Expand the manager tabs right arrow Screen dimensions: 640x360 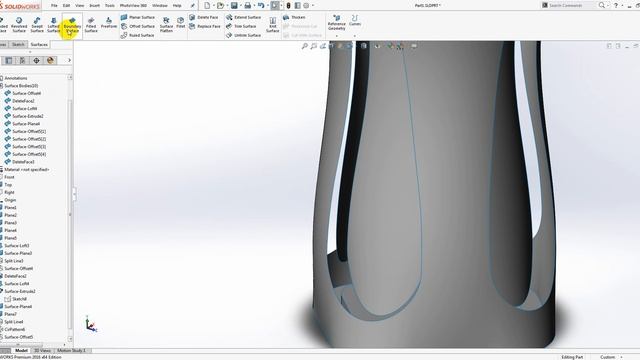(69, 60)
